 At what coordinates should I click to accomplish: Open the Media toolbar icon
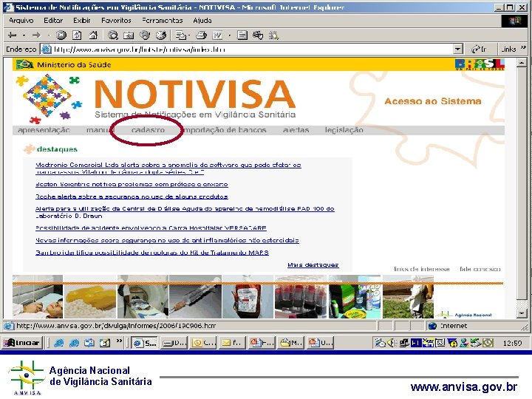click(x=145, y=35)
